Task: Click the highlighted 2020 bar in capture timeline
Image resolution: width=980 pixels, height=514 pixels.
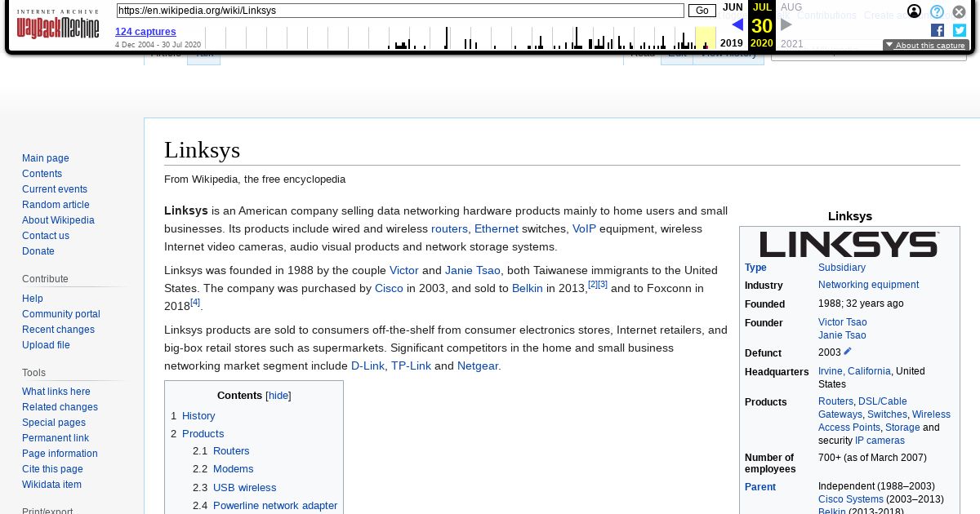Action: tap(706, 38)
